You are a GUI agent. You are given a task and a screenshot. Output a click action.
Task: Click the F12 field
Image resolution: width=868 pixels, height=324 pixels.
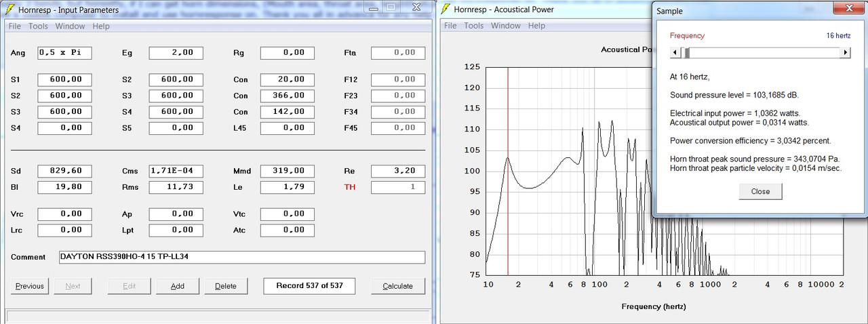398,79
